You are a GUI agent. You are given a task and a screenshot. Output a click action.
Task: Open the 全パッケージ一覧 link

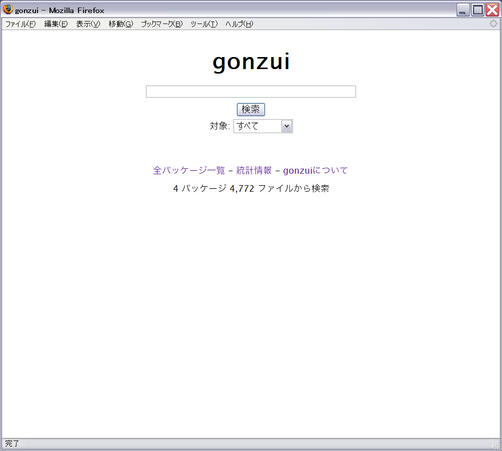tap(189, 170)
